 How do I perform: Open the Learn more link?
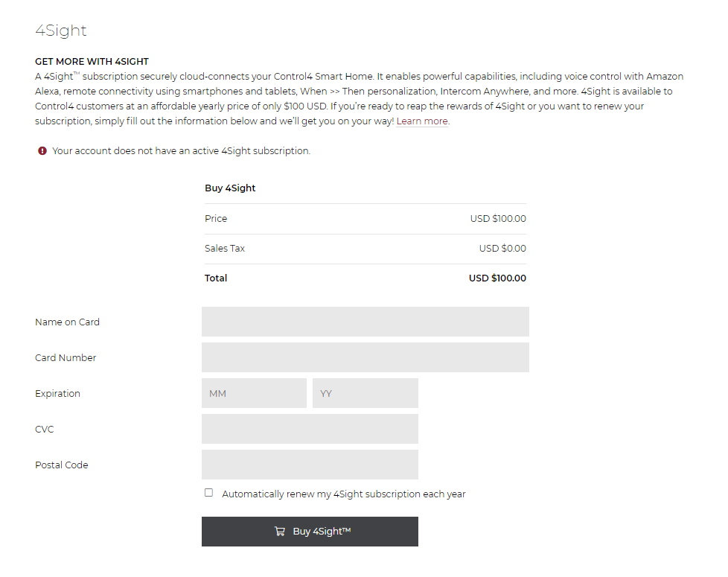pyautogui.click(x=422, y=121)
